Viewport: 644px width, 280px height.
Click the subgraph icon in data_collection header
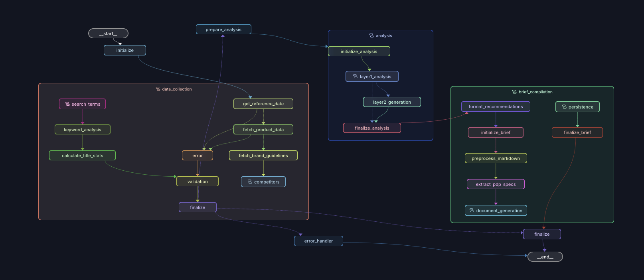(158, 89)
